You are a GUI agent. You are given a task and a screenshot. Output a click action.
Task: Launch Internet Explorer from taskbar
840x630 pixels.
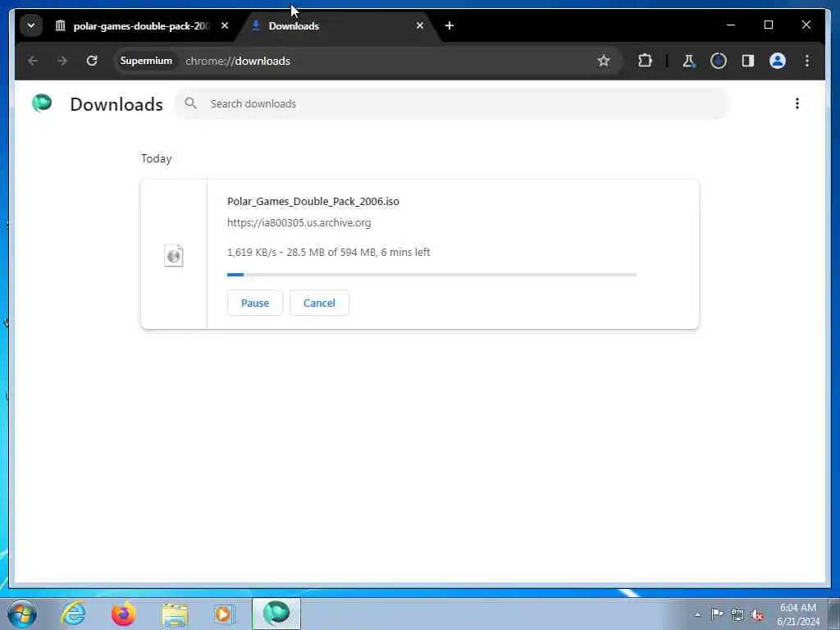tap(73, 614)
